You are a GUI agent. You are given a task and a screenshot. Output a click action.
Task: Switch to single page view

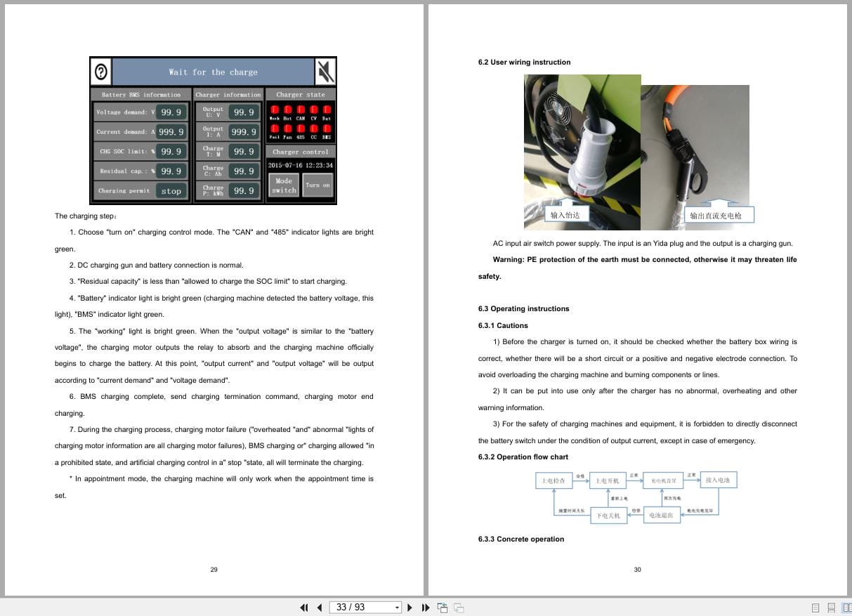coord(815,608)
